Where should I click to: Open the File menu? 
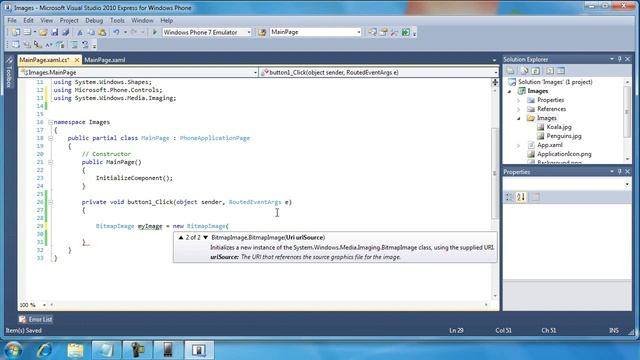point(12,20)
